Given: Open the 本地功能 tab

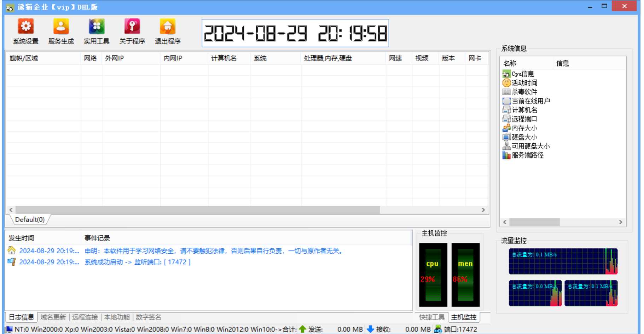Looking at the screenshot, I should click(117, 317).
